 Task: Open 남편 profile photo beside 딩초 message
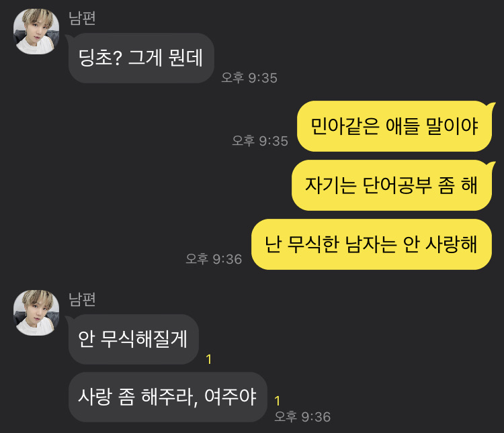coord(36,32)
